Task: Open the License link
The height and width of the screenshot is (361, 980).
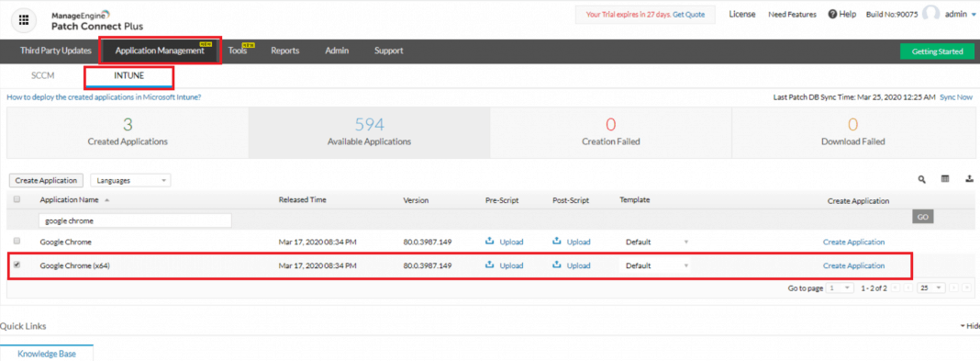Action: (x=741, y=14)
